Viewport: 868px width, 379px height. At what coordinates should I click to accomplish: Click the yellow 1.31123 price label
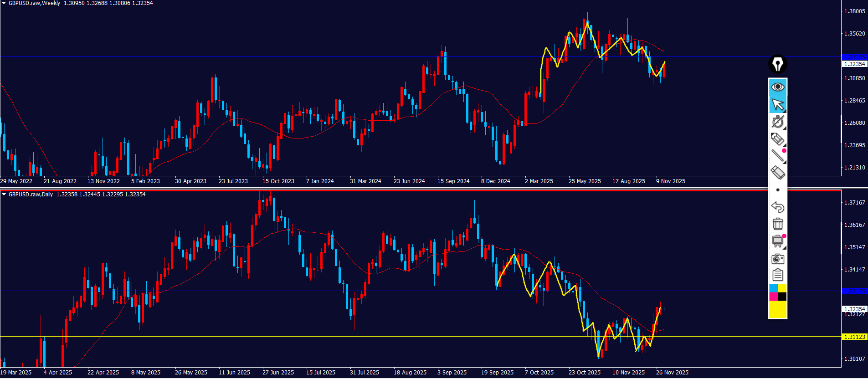(854, 337)
